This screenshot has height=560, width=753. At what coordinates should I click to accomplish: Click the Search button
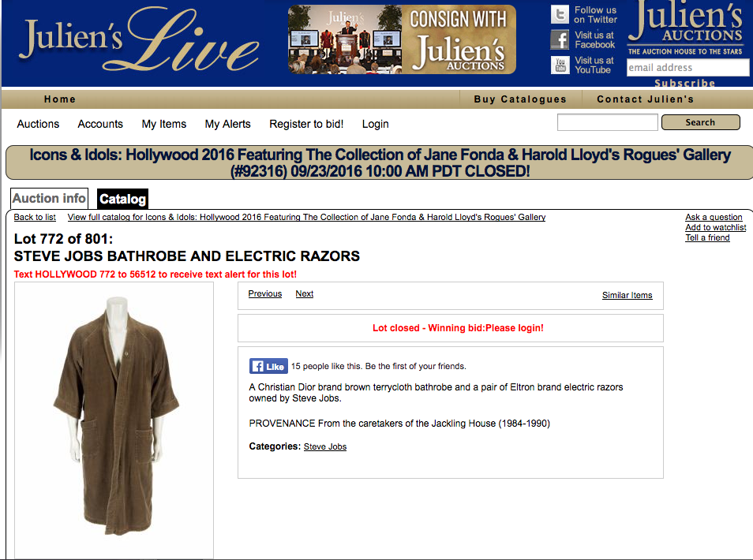[700, 122]
